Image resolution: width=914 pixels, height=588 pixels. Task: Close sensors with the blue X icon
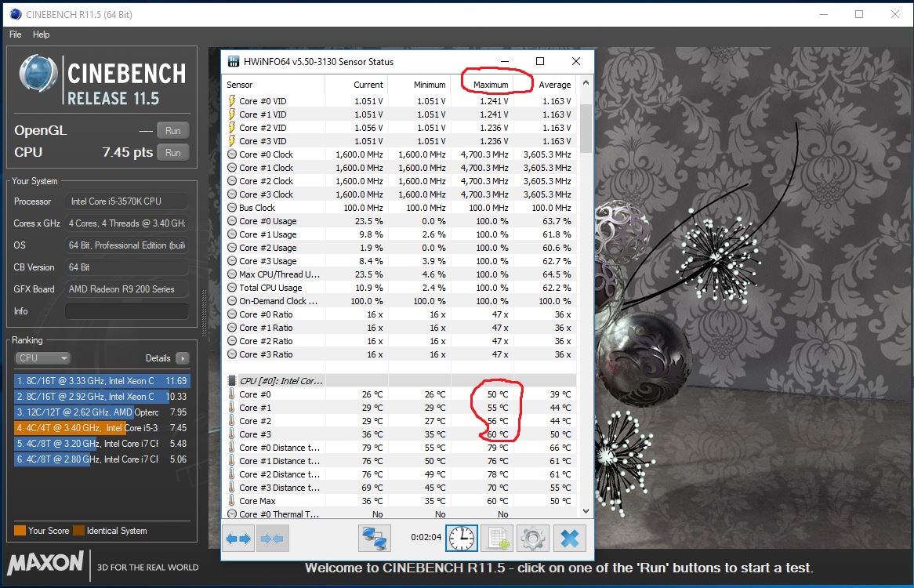(570, 539)
